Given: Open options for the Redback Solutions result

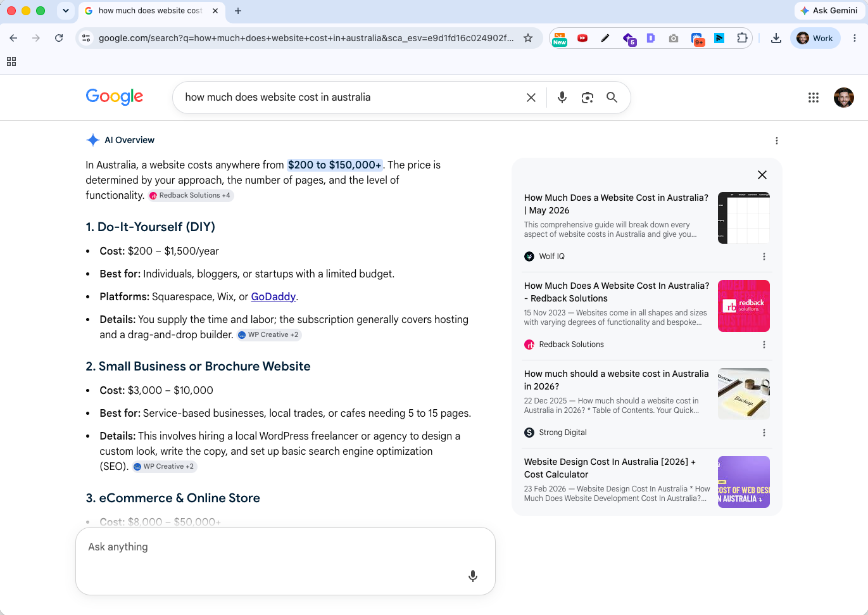Looking at the screenshot, I should (x=764, y=345).
